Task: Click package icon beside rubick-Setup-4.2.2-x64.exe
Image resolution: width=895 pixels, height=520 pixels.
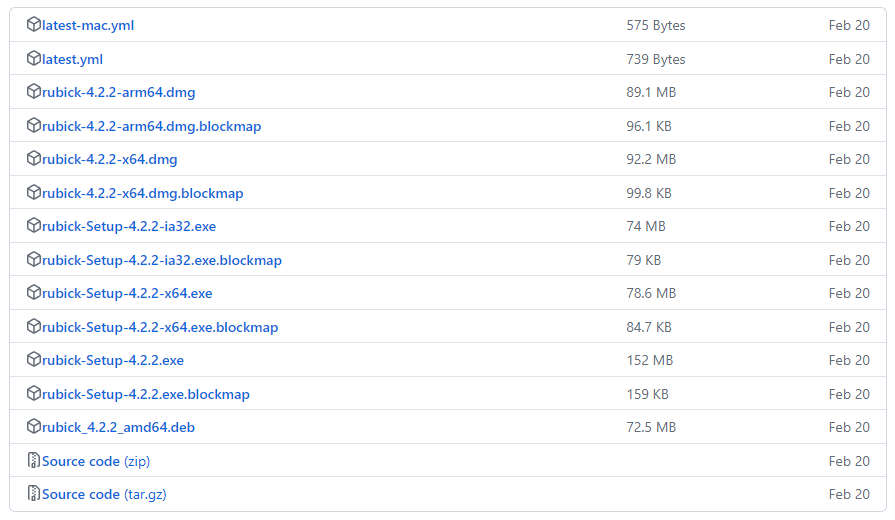Action: pyautogui.click(x=34, y=292)
